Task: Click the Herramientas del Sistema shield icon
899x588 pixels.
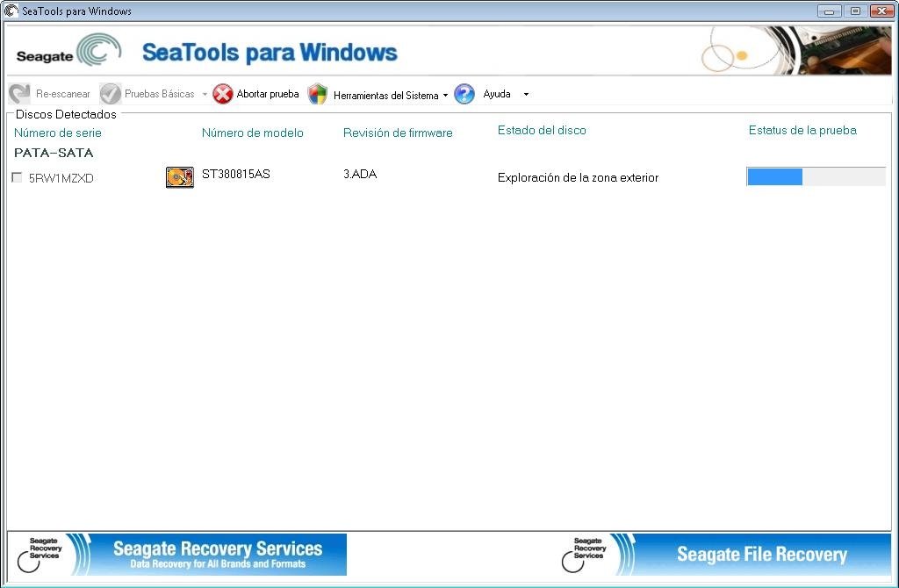Action: (318, 94)
